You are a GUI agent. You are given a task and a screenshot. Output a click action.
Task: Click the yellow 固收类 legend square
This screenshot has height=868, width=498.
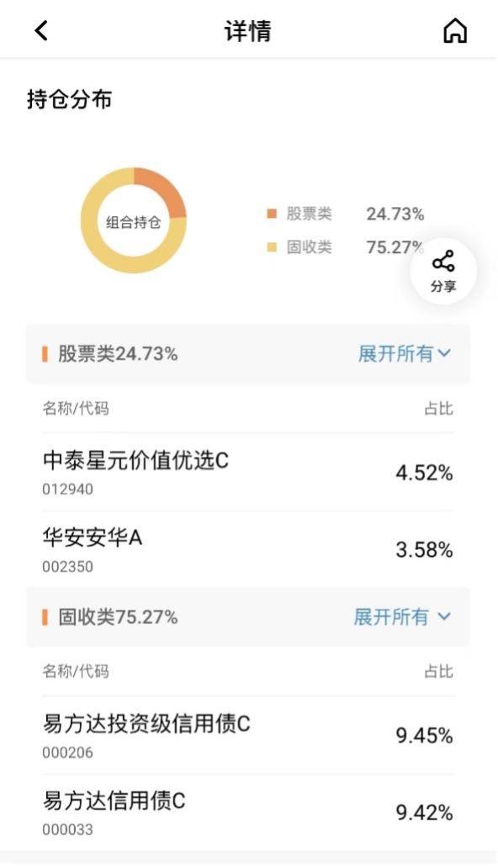[272, 247]
